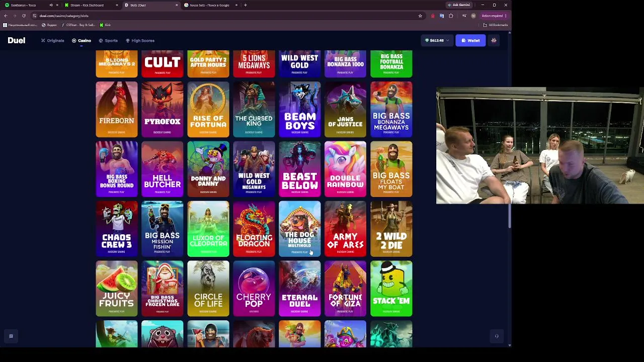The image size is (644, 362).
Task: Open the Fortune of Giza game
Action: (x=346, y=289)
